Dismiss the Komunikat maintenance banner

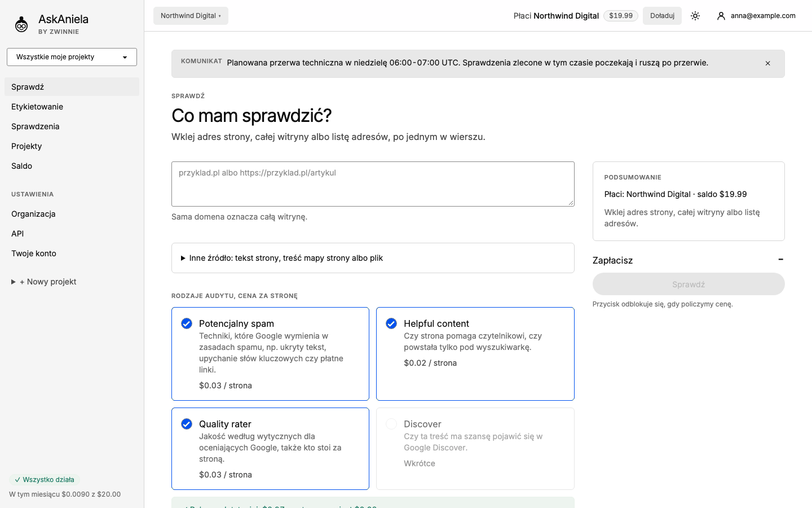pos(767,63)
